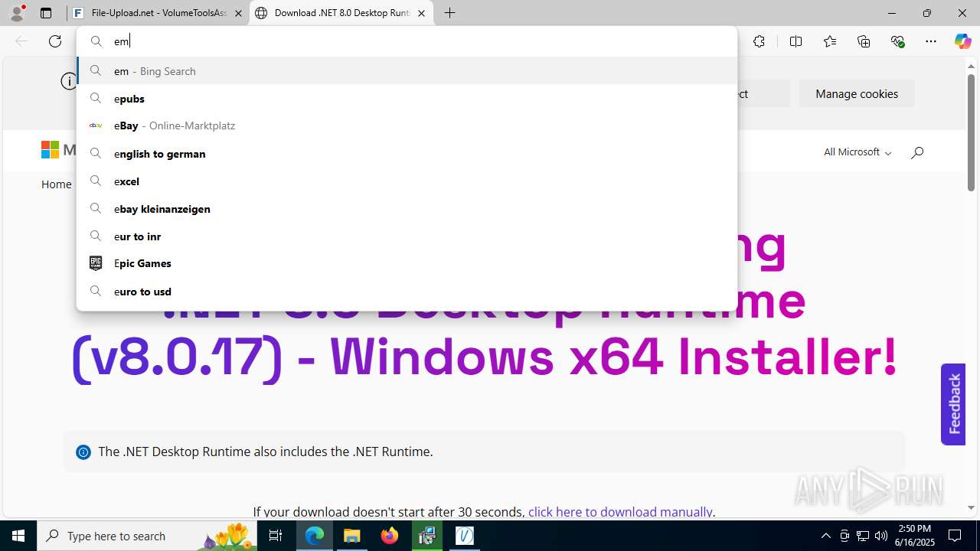The height and width of the screenshot is (551, 980).
Task: Click the page vertical scrollbar thumb
Action: click(971, 132)
